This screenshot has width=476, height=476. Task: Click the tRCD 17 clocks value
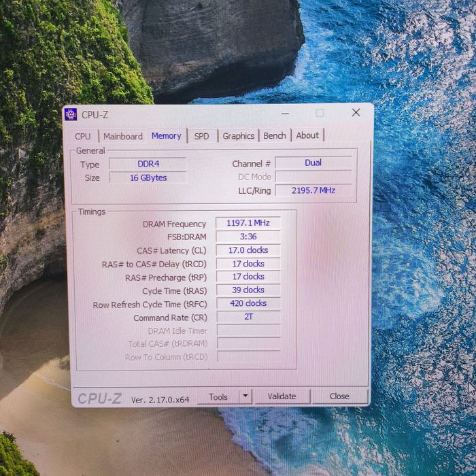click(248, 264)
